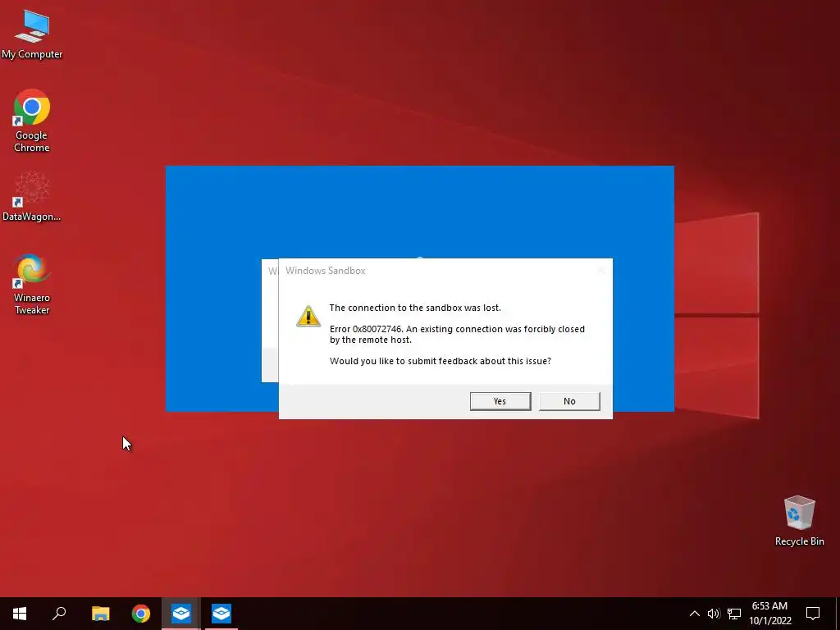
Task: Click 'Would you like to submit feedback' text
Action: tap(441, 361)
